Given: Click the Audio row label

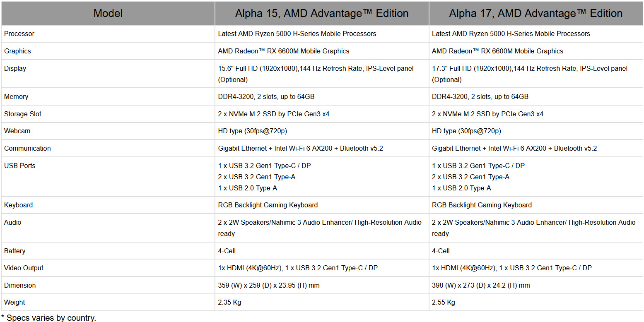Looking at the screenshot, I should [x=12, y=222].
